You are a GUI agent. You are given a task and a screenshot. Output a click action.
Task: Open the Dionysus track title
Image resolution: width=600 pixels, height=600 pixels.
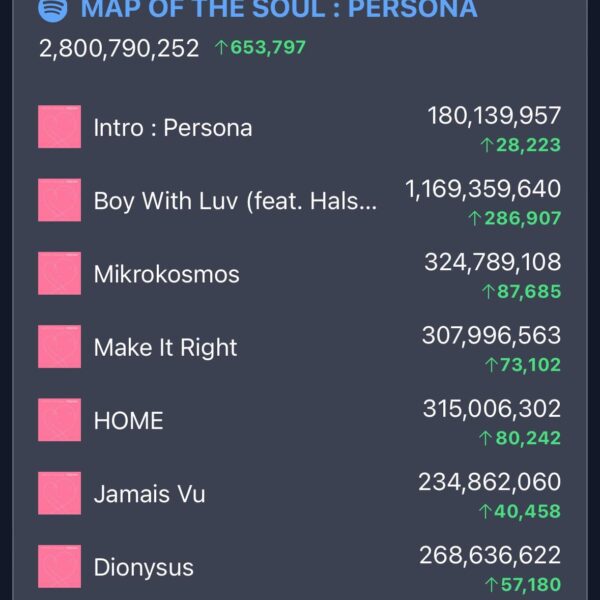[143, 567]
